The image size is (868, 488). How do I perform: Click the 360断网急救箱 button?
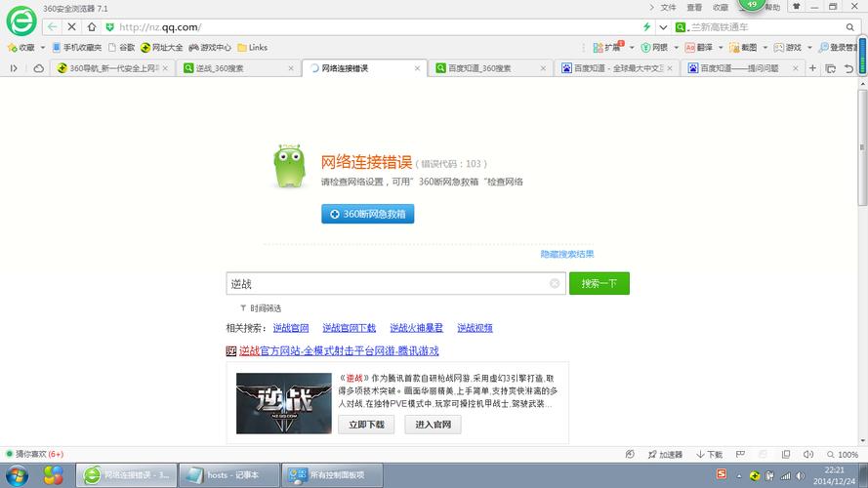[367, 214]
